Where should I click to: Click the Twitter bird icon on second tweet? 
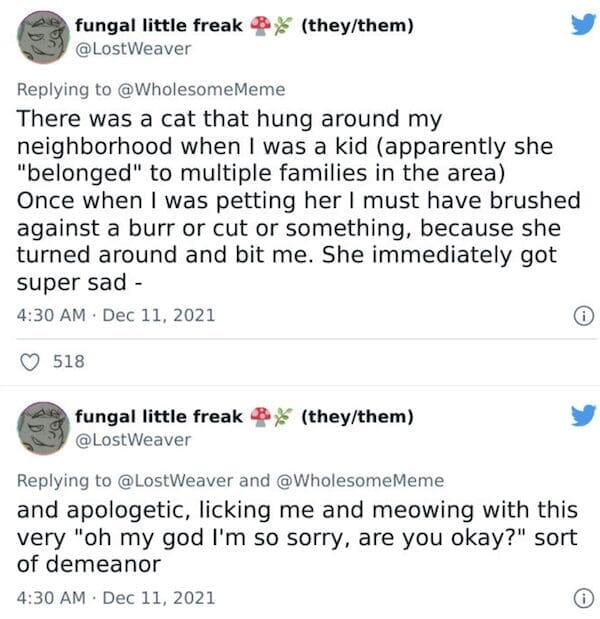pos(580,417)
